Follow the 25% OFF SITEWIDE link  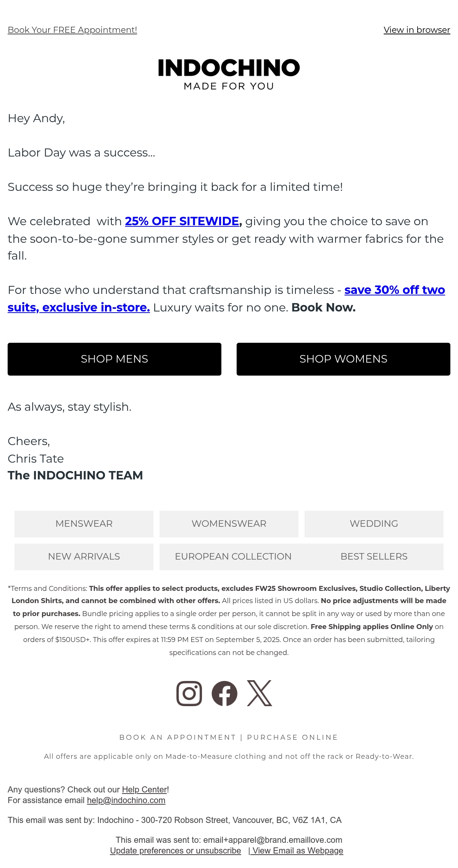182,221
